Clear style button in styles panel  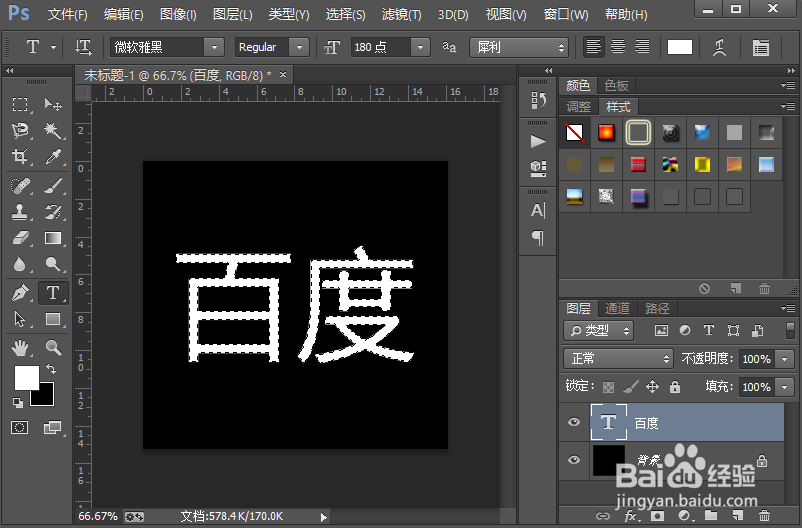click(705, 289)
